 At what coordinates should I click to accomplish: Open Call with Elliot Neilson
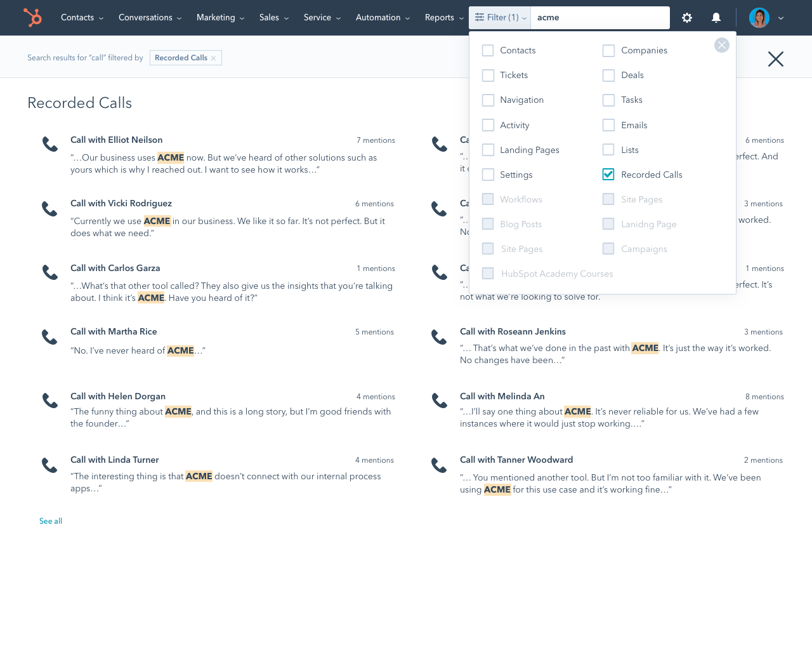117,140
